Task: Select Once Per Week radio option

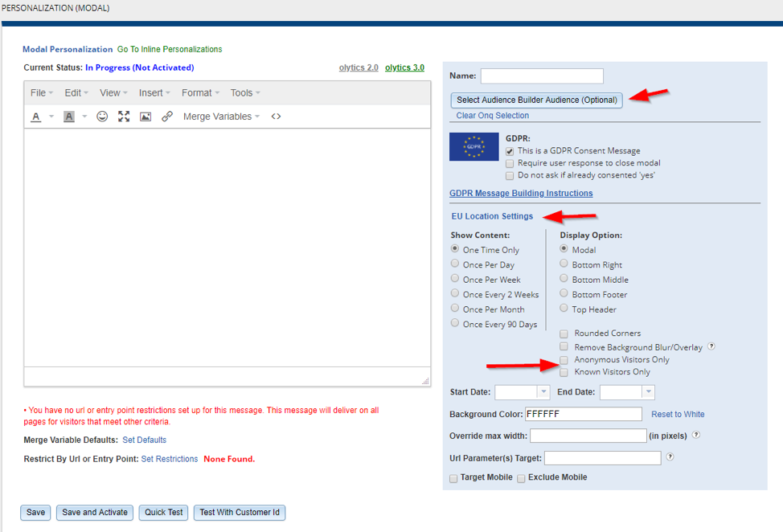Action: pyautogui.click(x=455, y=279)
